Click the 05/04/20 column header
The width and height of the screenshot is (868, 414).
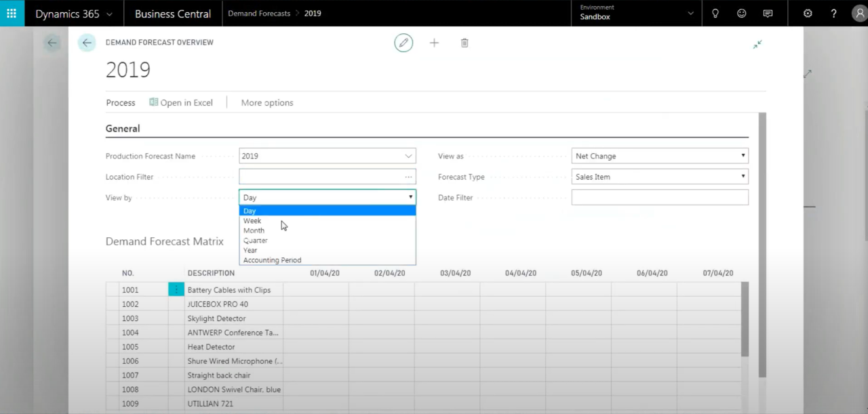[x=587, y=273]
